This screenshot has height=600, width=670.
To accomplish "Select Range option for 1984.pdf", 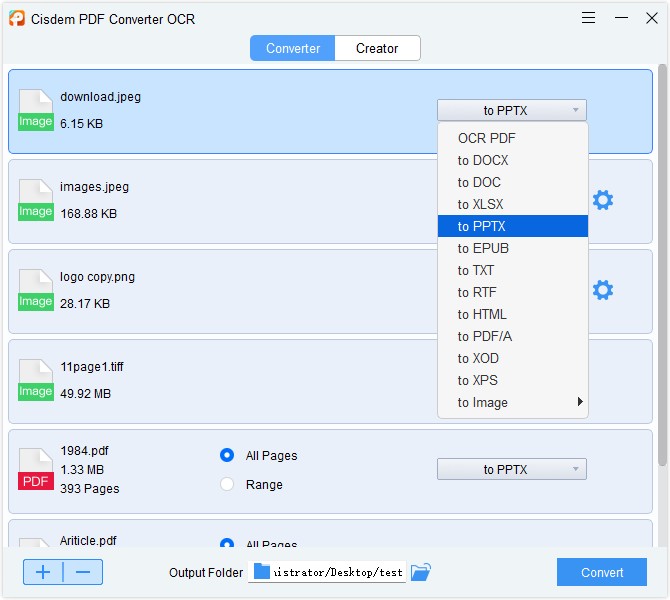I will pyautogui.click(x=227, y=484).
